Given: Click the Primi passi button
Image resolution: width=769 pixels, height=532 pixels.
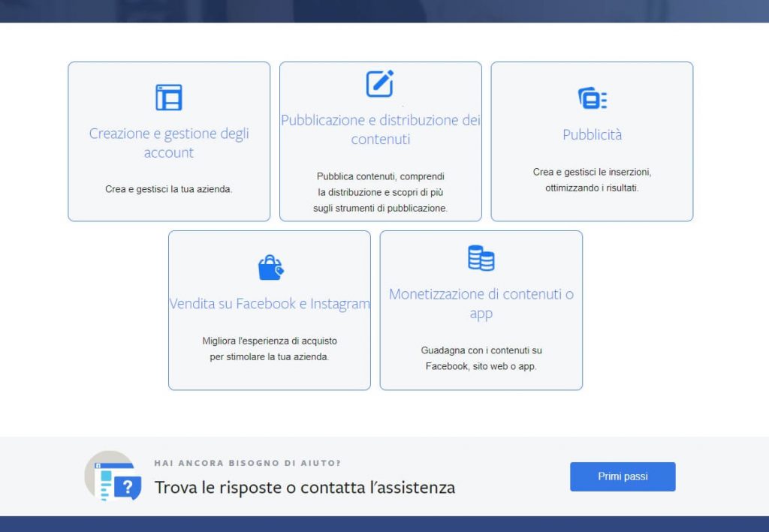Looking at the screenshot, I should (623, 476).
